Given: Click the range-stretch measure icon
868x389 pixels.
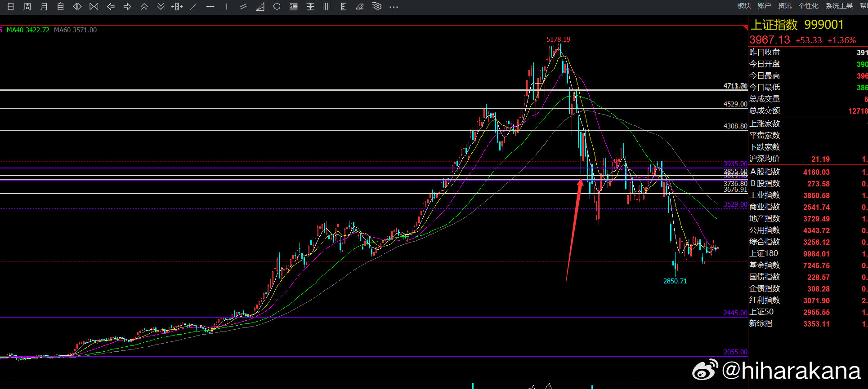Looking at the screenshot, I should 177,7.
